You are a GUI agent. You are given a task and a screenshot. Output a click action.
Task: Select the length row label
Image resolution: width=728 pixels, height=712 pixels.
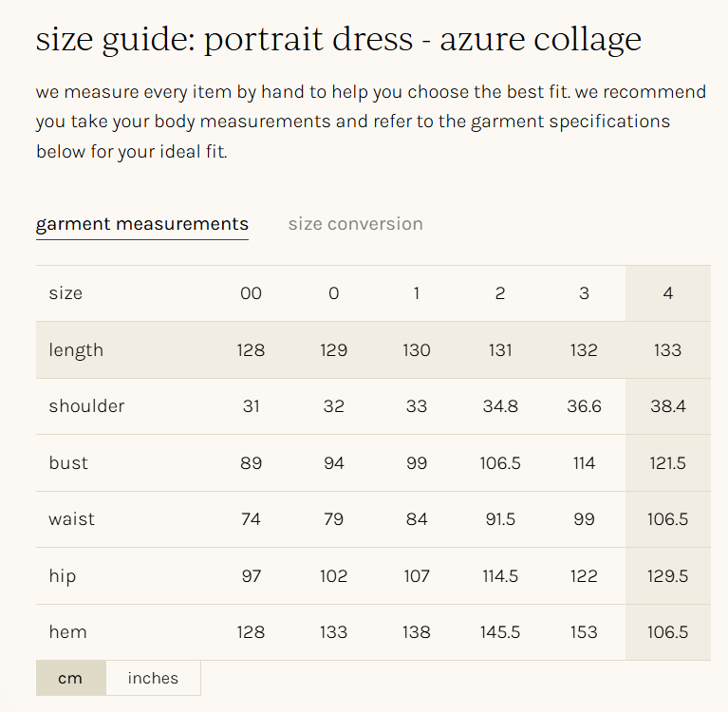click(76, 350)
